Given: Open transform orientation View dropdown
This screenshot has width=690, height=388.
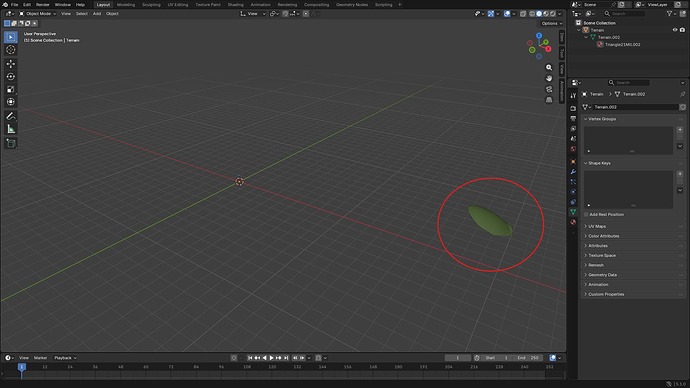Looking at the screenshot, I should pyautogui.click(x=253, y=14).
